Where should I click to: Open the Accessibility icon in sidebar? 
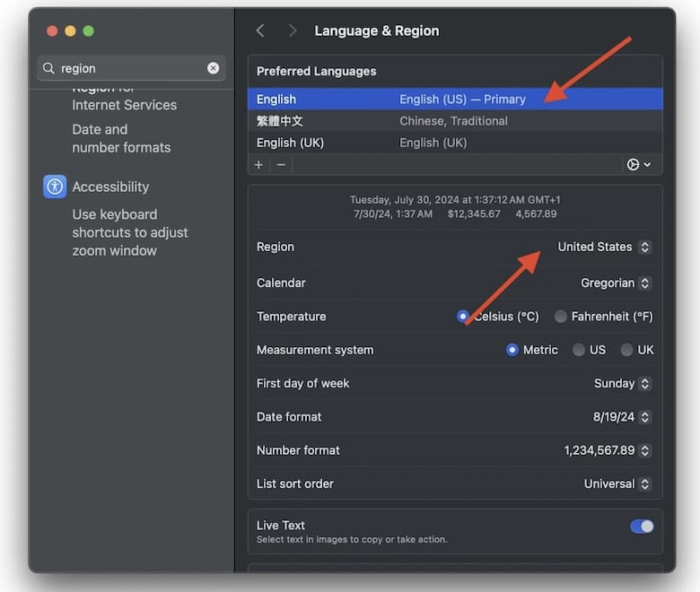(x=55, y=187)
